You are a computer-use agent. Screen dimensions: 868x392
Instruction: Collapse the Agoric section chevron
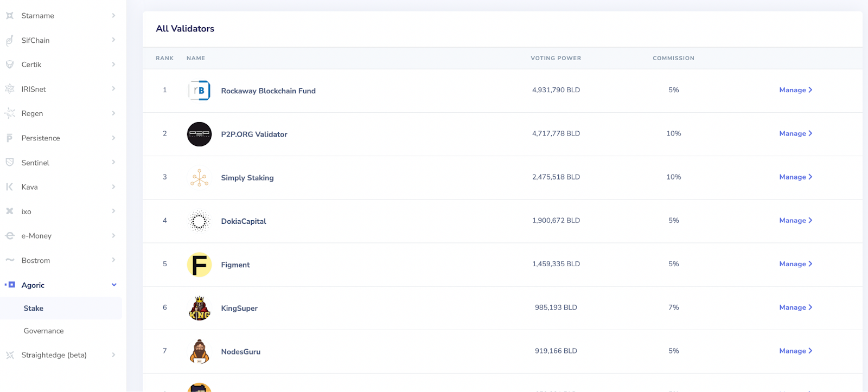click(x=114, y=285)
